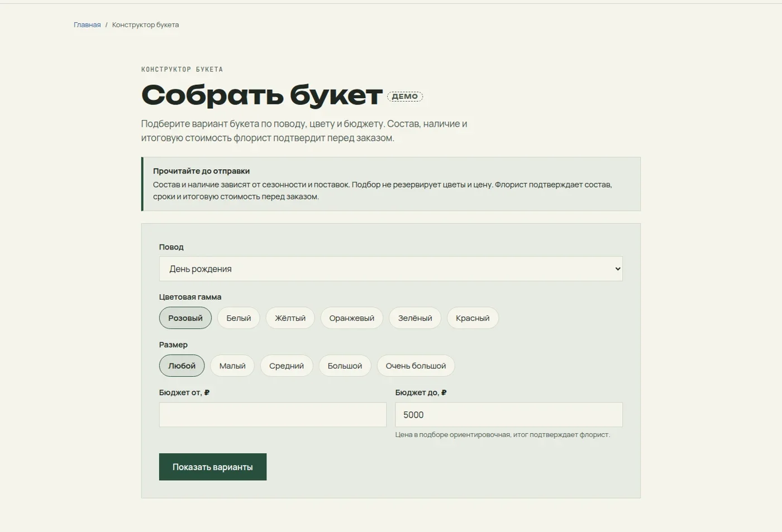Open the Главная breadcrumb link

87,25
